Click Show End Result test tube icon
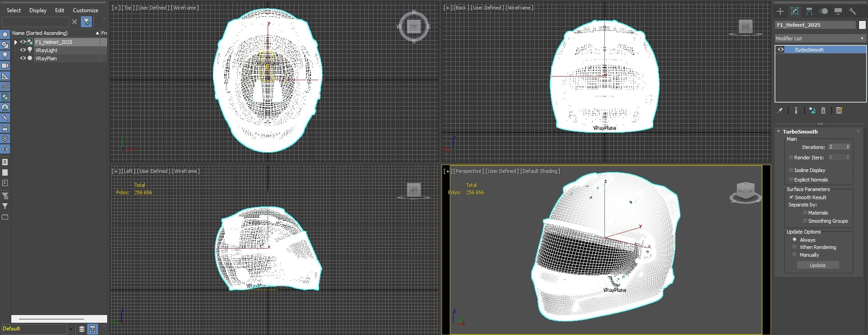This screenshot has height=335, width=868. [796, 110]
